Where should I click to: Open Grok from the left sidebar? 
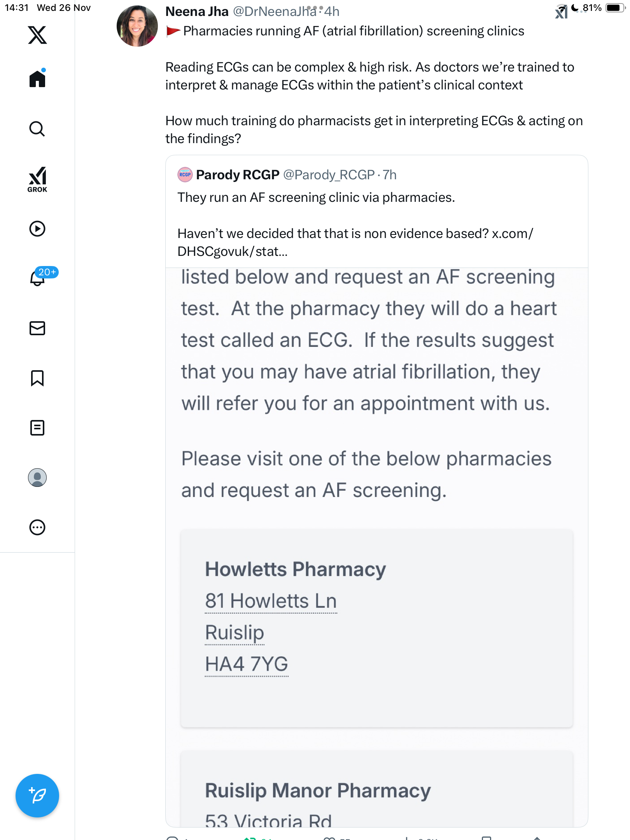(x=37, y=180)
